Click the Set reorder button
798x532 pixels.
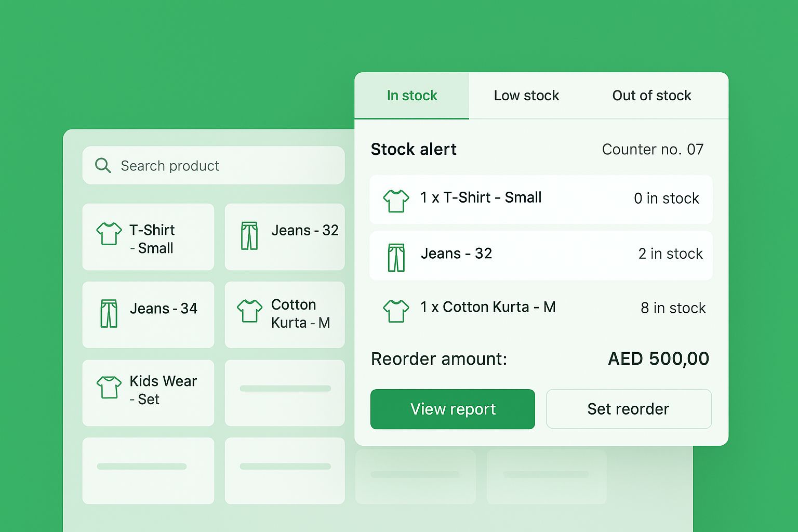[x=628, y=409]
